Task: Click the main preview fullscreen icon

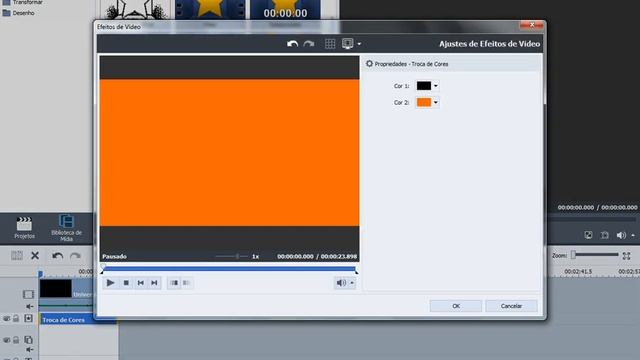Action: click(x=588, y=235)
